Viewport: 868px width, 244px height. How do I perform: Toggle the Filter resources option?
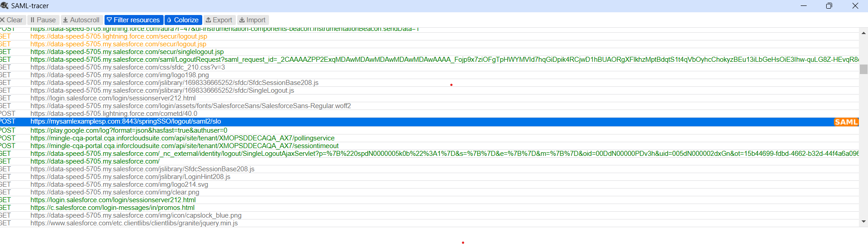tap(134, 20)
